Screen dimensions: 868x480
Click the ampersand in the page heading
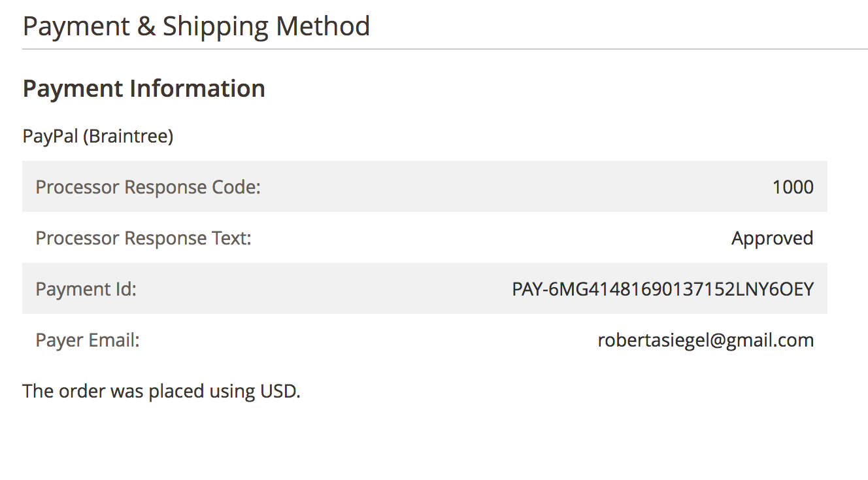(146, 27)
